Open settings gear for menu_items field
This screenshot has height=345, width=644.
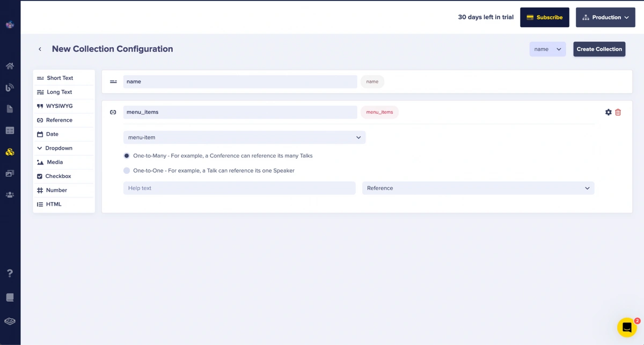pos(608,112)
